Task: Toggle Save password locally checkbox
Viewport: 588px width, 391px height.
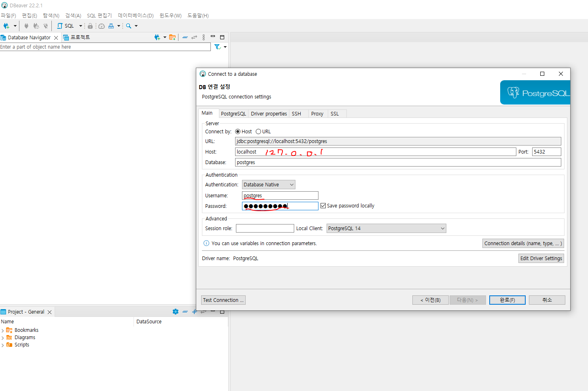Action: click(323, 206)
